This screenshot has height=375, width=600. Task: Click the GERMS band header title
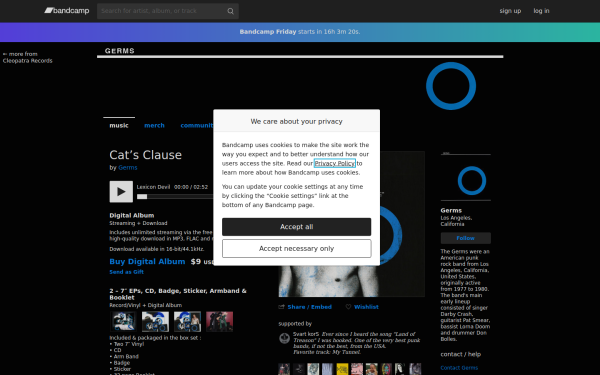click(x=120, y=51)
